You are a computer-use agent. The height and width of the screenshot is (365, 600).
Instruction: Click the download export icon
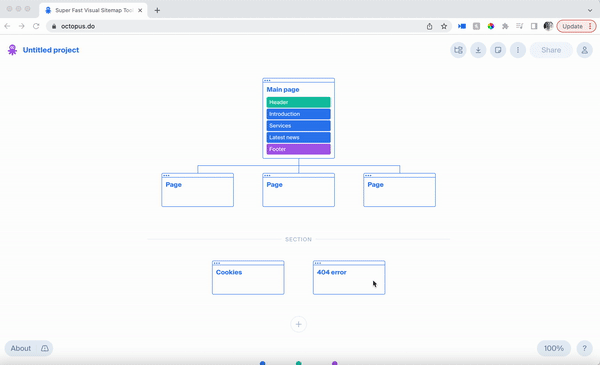click(478, 50)
